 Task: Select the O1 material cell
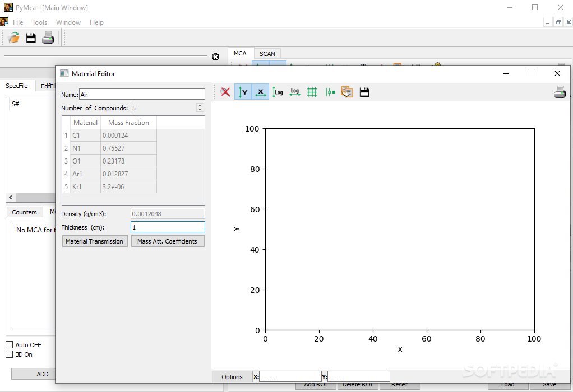85,161
